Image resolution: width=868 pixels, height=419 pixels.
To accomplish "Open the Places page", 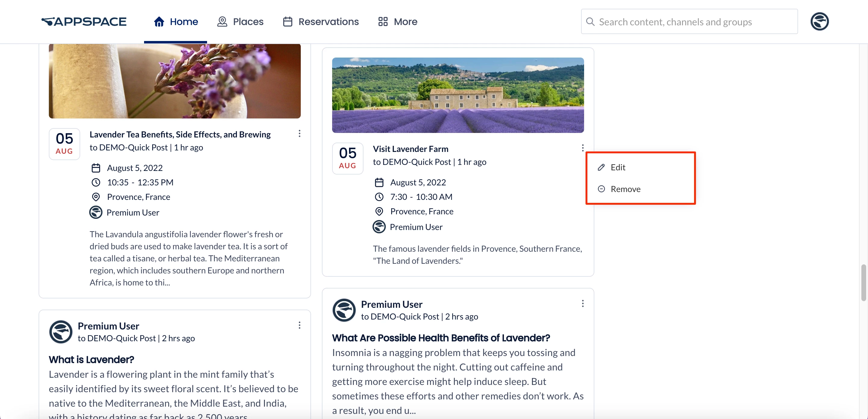I will [240, 22].
